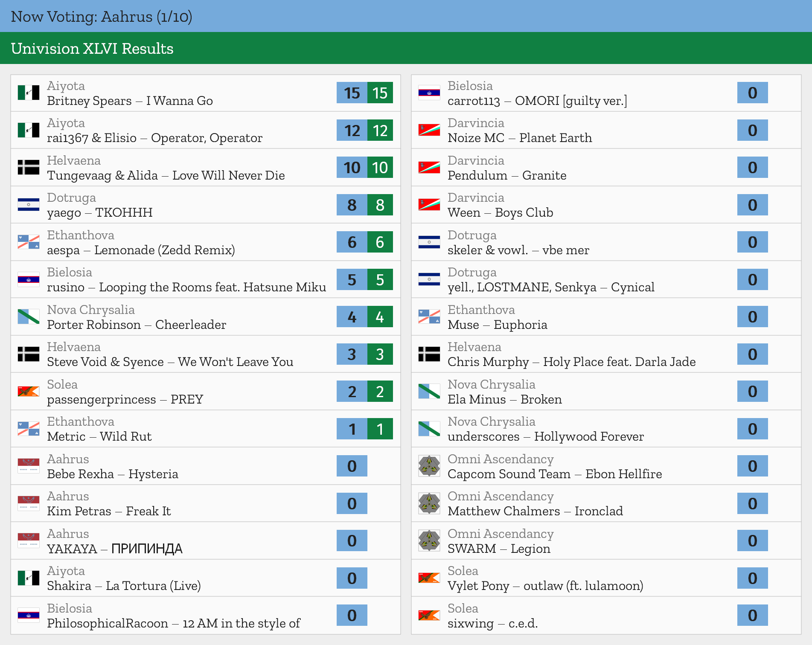
Task: Click the 0 score for carrot113 – OMORI
Action: 753,93
